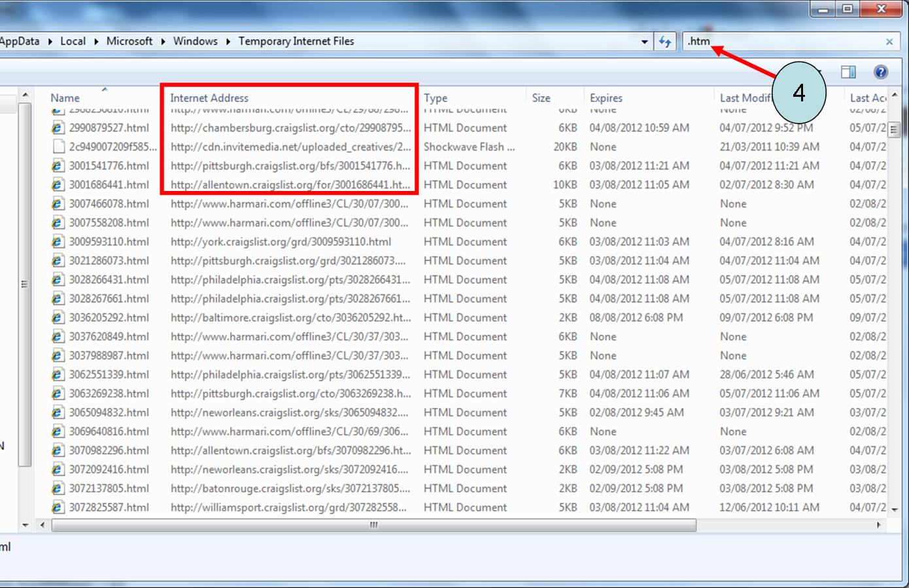Clear the .htm search with X

click(889, 42)
